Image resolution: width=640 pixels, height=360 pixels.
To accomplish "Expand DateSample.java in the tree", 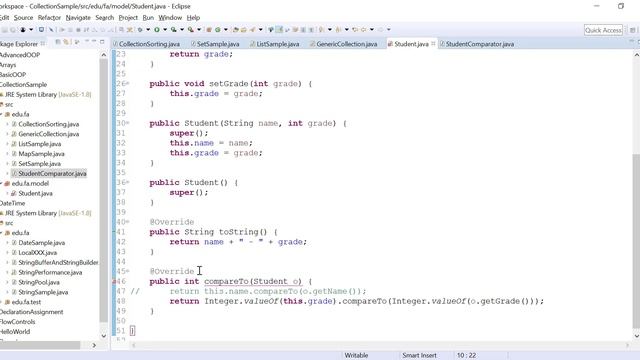I will coord(7,243).
